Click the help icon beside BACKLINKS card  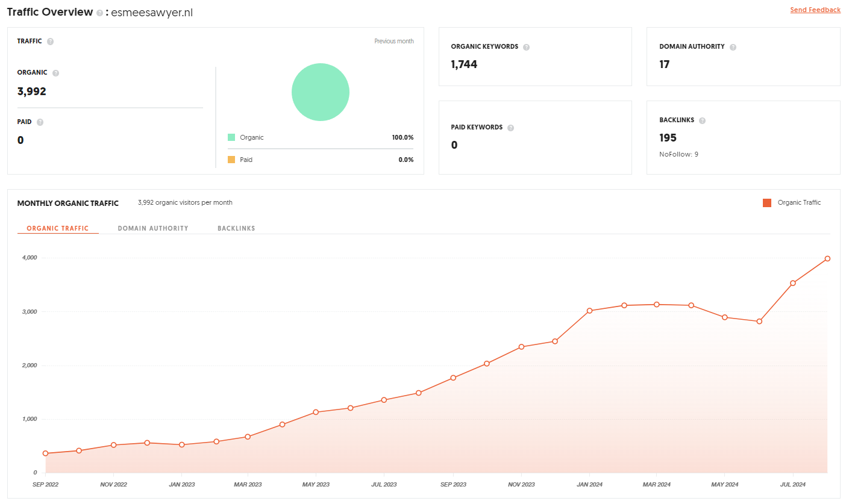pos(702,120)
